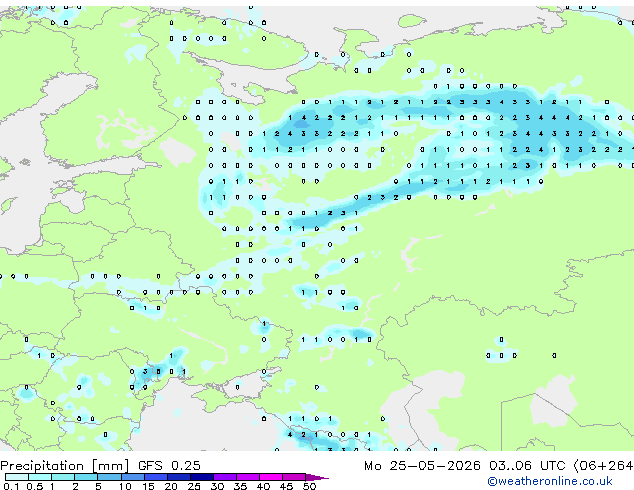The height and width of the screenshot is (490, 634).
Task: Click the legend swatch between 45 and 50
Action: click(294, 477)
